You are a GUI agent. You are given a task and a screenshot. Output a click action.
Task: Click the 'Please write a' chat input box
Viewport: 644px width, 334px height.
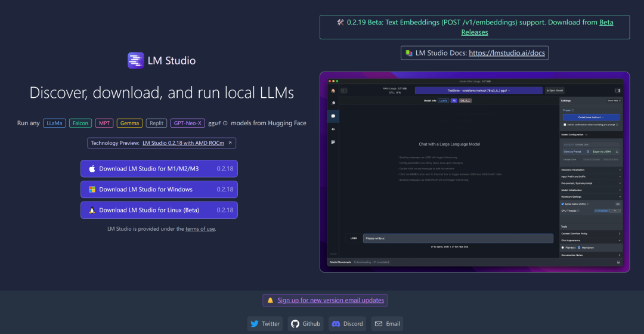[x=458, y=239]
